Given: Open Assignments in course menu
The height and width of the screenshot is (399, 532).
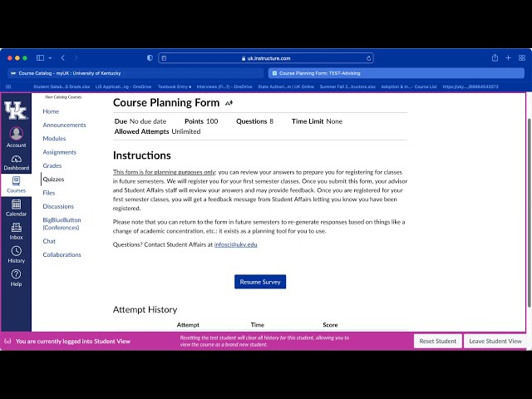Looking at the screenshot, I should pos(60,152).
